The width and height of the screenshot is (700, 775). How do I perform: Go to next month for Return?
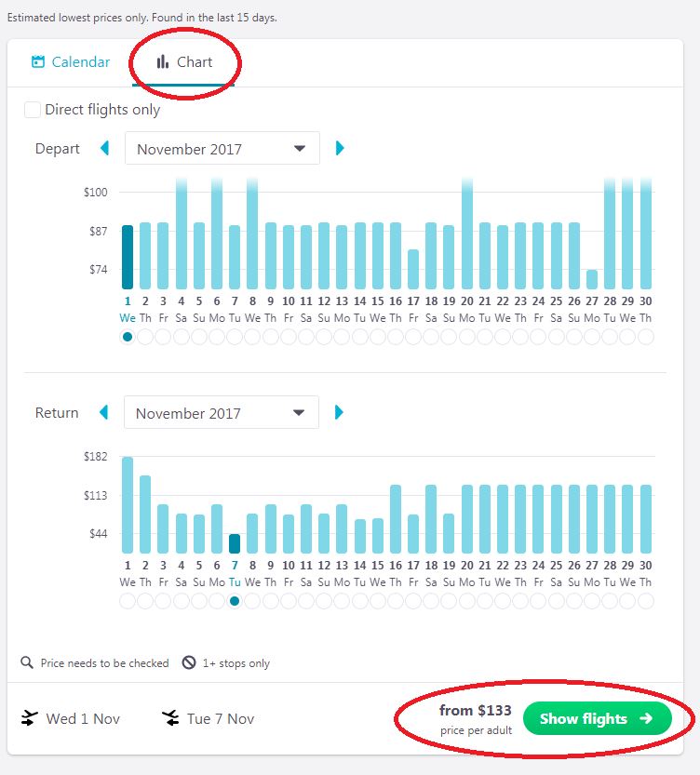click(340, 412)
